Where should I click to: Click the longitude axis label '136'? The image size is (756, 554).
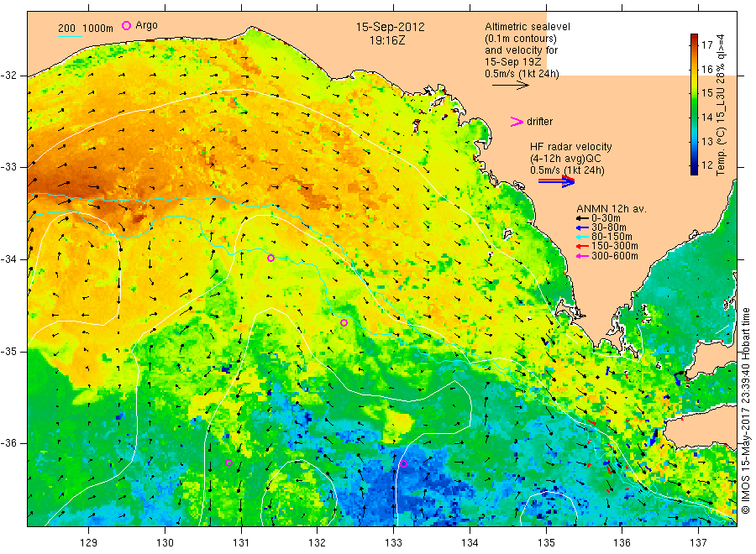pyautogui.click(x=622, y=543)
